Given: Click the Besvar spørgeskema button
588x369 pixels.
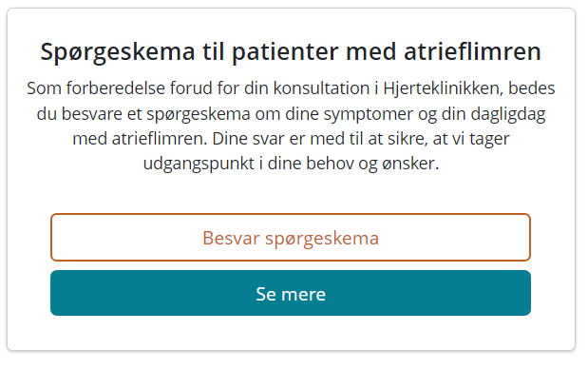Looking at the screenshot, I should 291,237.
